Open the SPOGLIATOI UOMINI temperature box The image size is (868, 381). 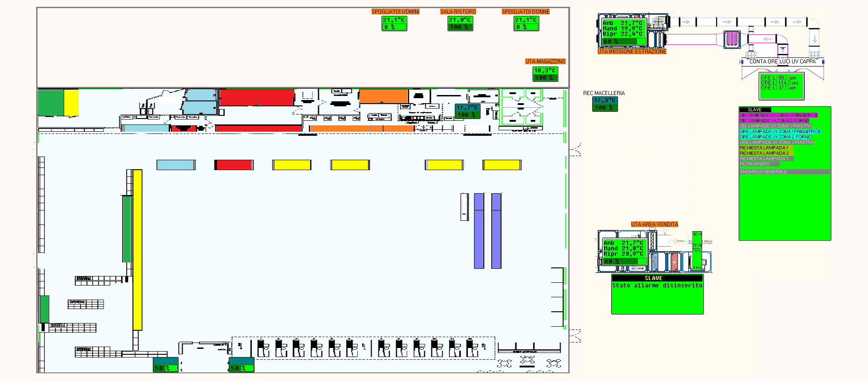pyautogui.click(x=394, y=24)
